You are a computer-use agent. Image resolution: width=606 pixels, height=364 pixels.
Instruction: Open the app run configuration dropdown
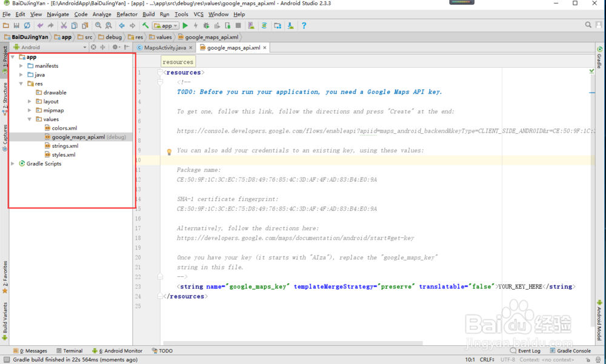point(166,25)
